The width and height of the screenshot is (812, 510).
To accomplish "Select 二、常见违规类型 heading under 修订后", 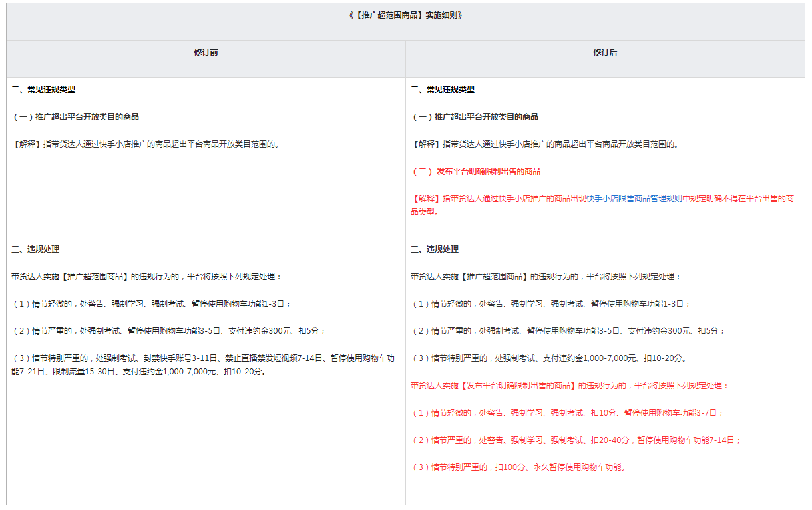I will coord(443,90).
